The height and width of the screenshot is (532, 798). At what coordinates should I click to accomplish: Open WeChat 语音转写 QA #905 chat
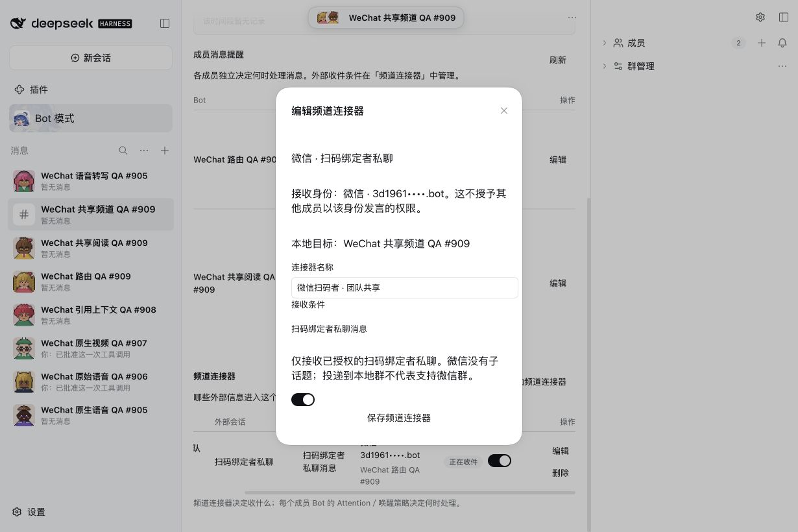[91, 181]
